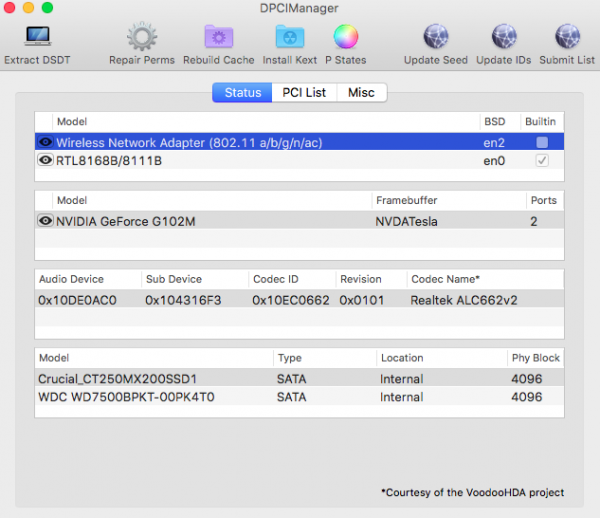600x518 pixels.
Task: Click the en0 BSD value
Action: click(494, 161)
